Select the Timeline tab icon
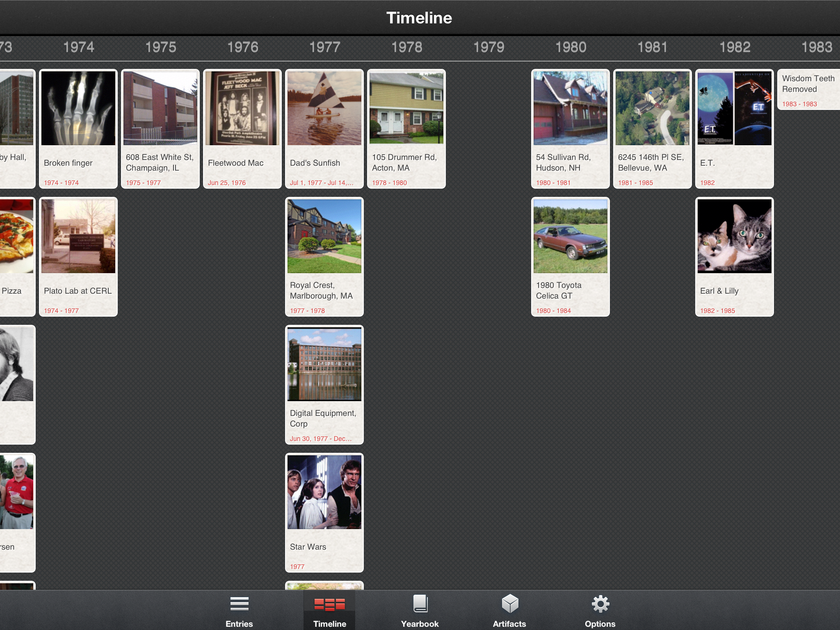This screenshot has height=630, width=840. tap(329, 604)
